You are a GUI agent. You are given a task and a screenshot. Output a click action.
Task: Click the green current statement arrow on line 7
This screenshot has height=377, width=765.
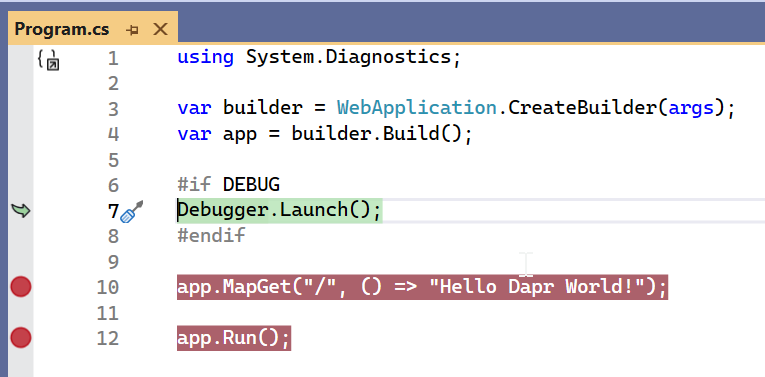pyautogui.click(x=20, y=211)
